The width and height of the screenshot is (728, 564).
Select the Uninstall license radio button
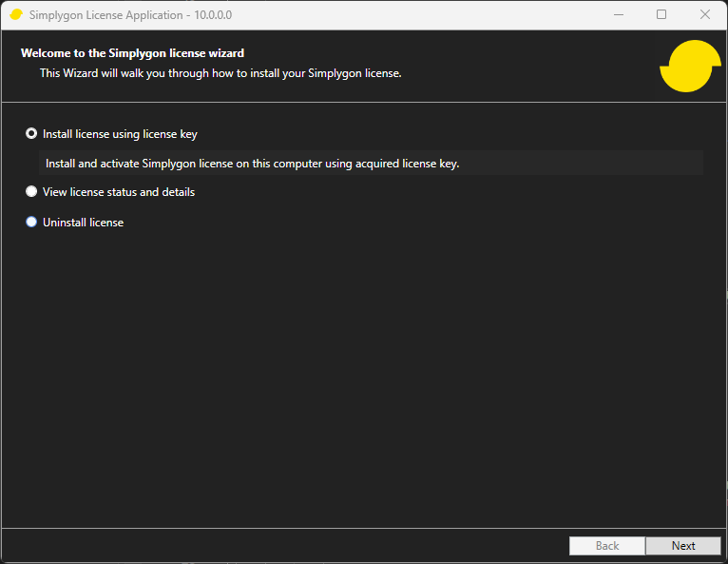pos(31,223)
